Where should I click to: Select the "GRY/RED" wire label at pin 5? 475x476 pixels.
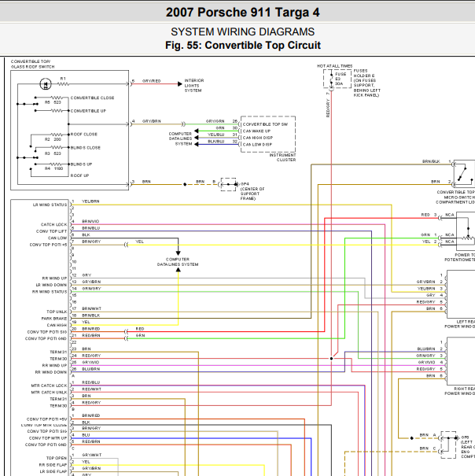pos(151,81)
